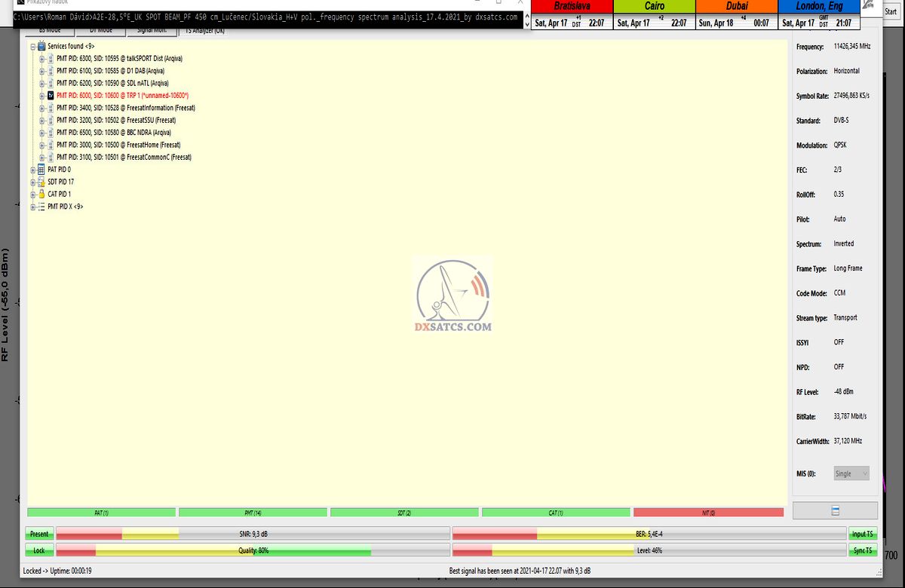Click the table icon next to PAT PID 0
Viewport: 905px width, 588px height.
tap(41, 170)
